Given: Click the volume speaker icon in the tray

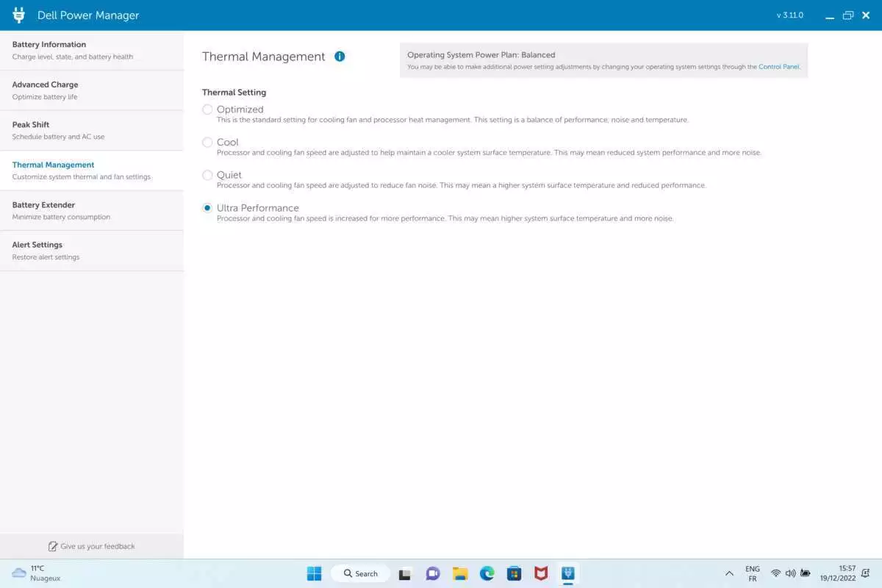Looking at the screenshot, I should 790,573.
